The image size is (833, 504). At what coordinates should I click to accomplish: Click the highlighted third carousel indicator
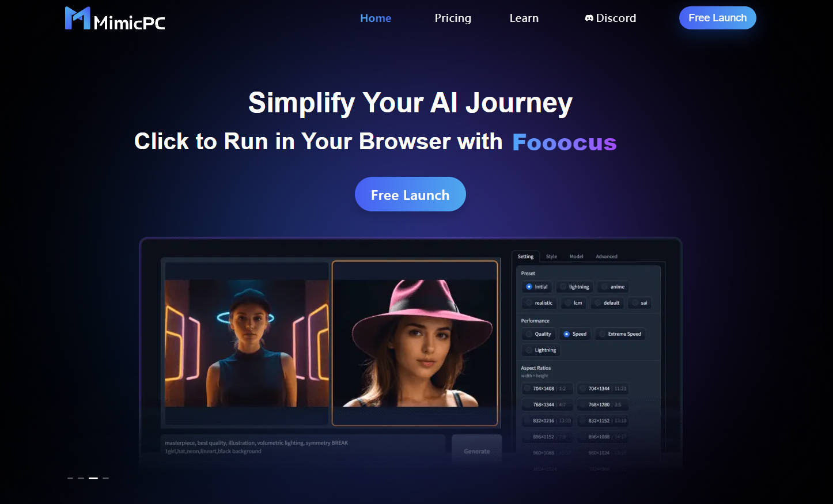click(93, 478)
